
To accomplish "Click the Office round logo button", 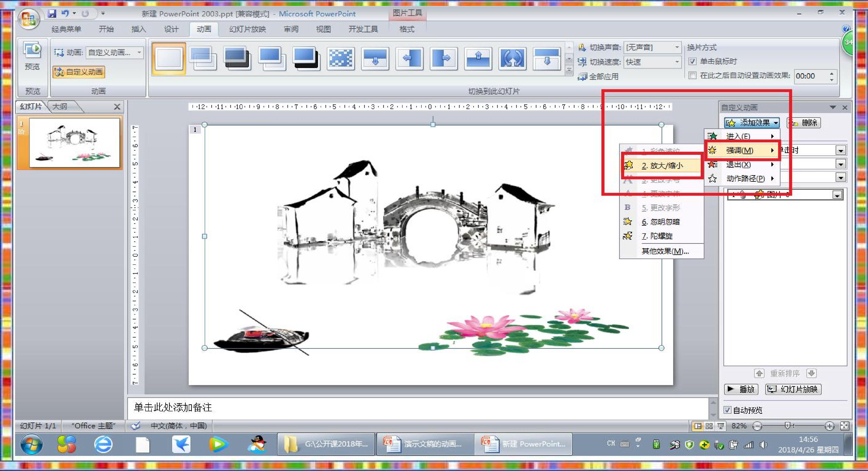I will [29, 19].
